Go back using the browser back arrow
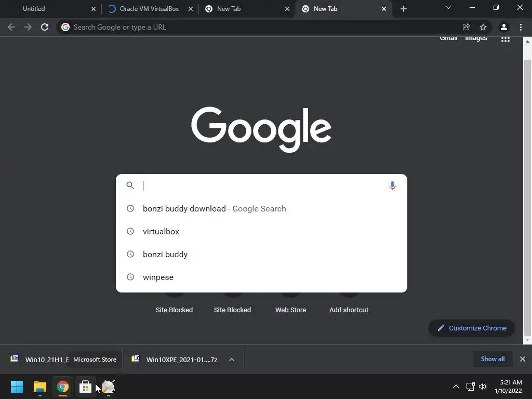 [11, 27]
